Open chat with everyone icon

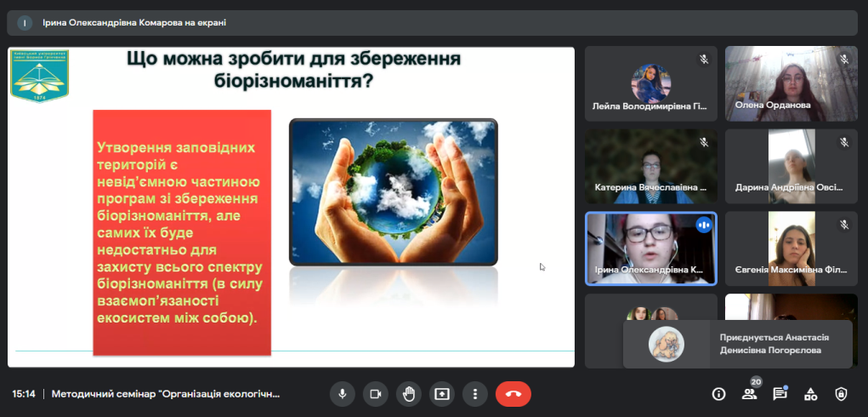click(780, 394)
